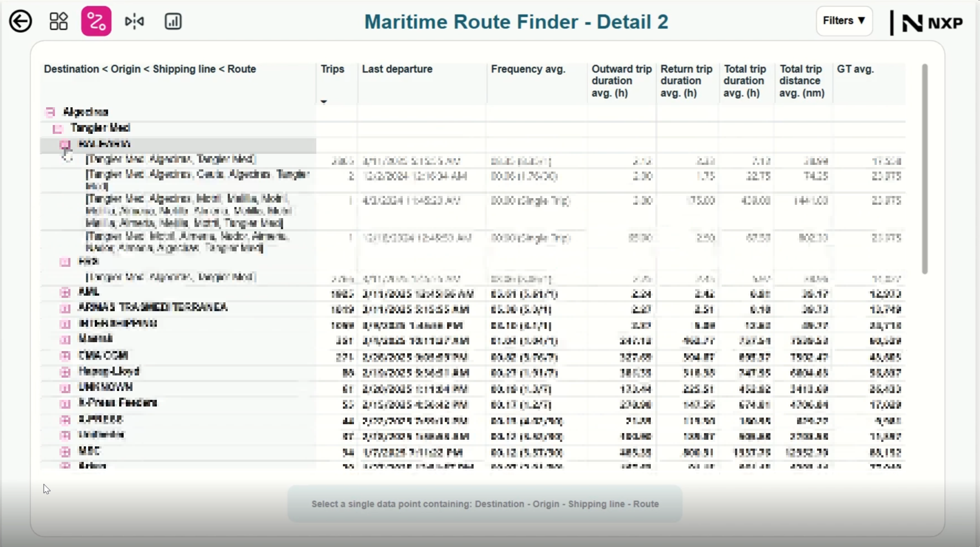980x547 pixels.
Task: Expand the X-Press Feeders row
Action: click(65, 404)
